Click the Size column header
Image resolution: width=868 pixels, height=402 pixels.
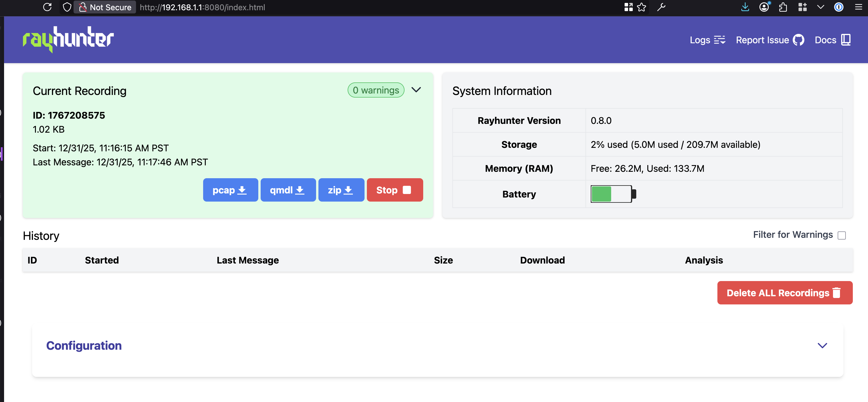click(x=443, y=260)
